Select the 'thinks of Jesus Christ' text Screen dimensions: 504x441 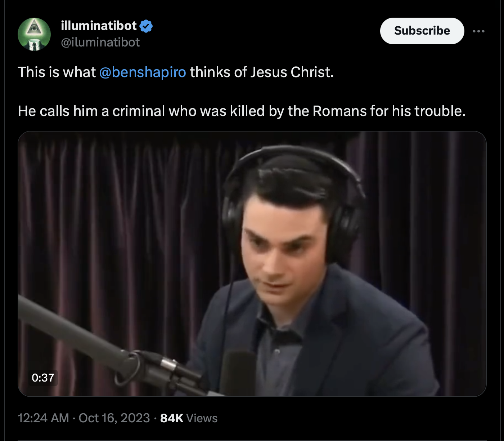[262, 72]
